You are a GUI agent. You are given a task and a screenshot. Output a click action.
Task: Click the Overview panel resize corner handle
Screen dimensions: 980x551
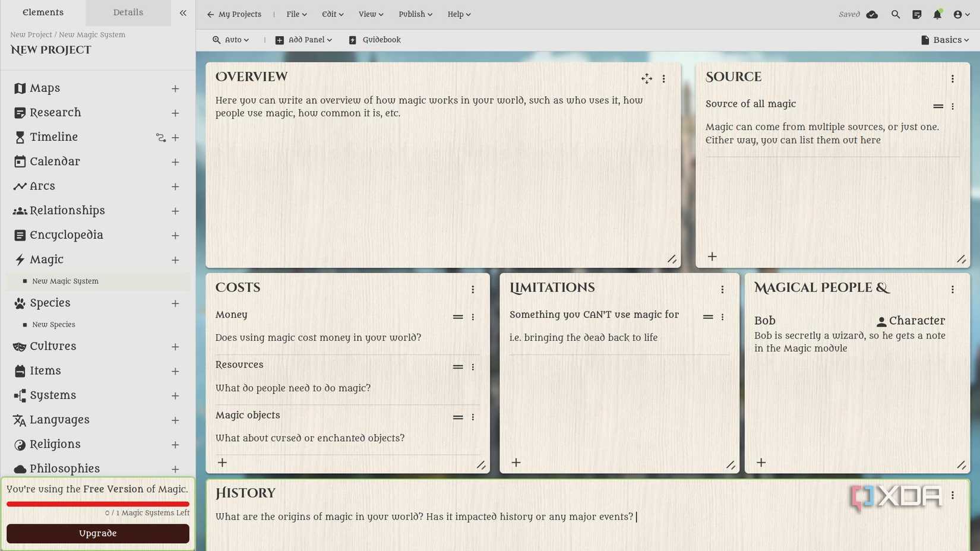pyautogui.click(x=671, y=259)
